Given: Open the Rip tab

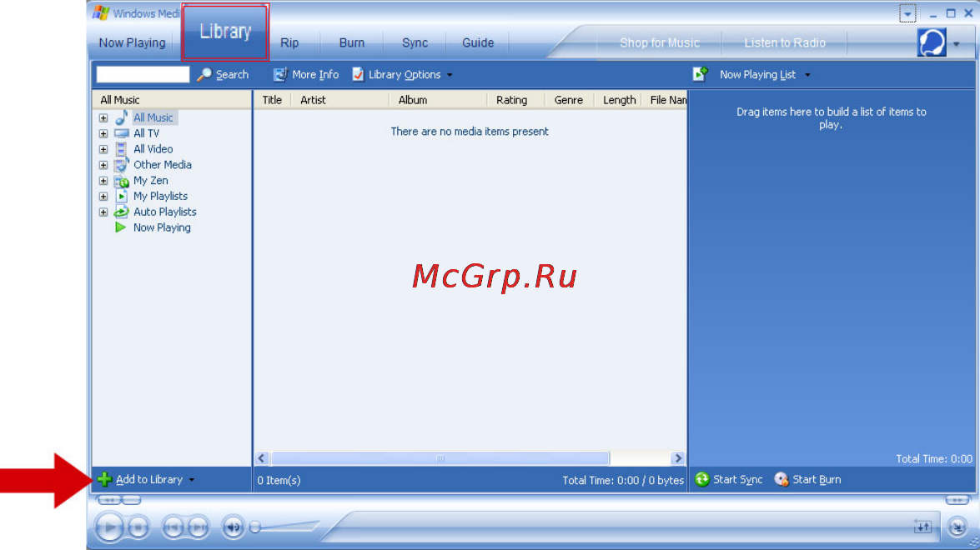Looking at the screenshot, I should pos(289,42).
